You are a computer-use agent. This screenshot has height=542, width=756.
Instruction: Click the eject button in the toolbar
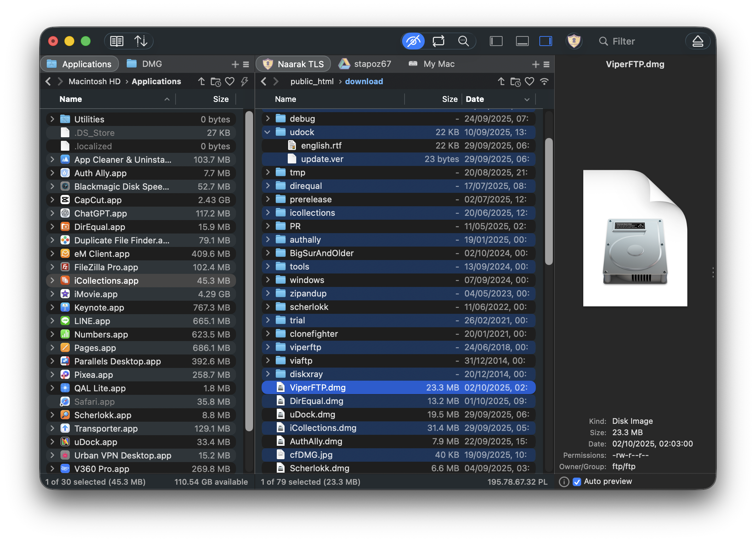coord(697,41)
